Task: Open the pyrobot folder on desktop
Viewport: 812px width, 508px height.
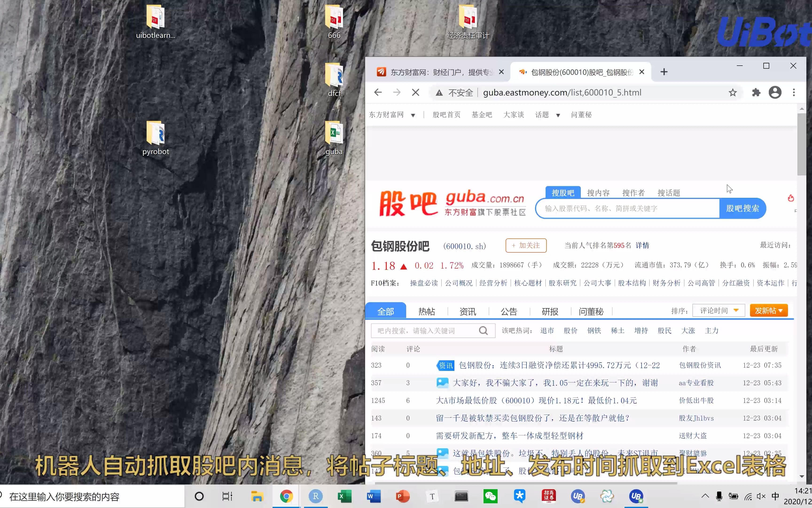Action: (x=155, y=138)
